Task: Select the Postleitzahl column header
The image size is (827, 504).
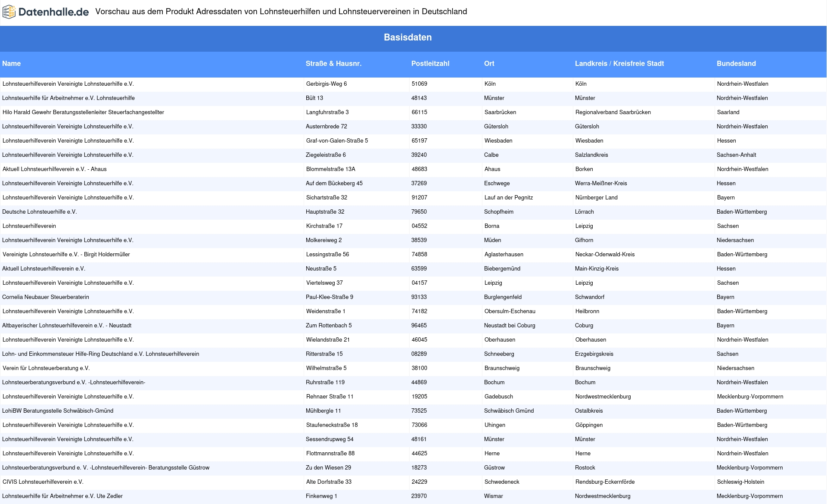Action: (x=430, y=63)
